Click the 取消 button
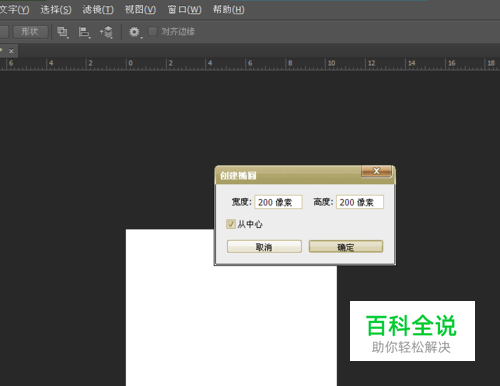This screenshot has height=386, width=500. [x=264, y=247]
